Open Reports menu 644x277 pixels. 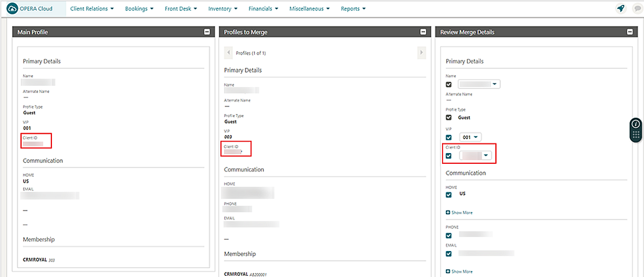(x=353, y=8)
